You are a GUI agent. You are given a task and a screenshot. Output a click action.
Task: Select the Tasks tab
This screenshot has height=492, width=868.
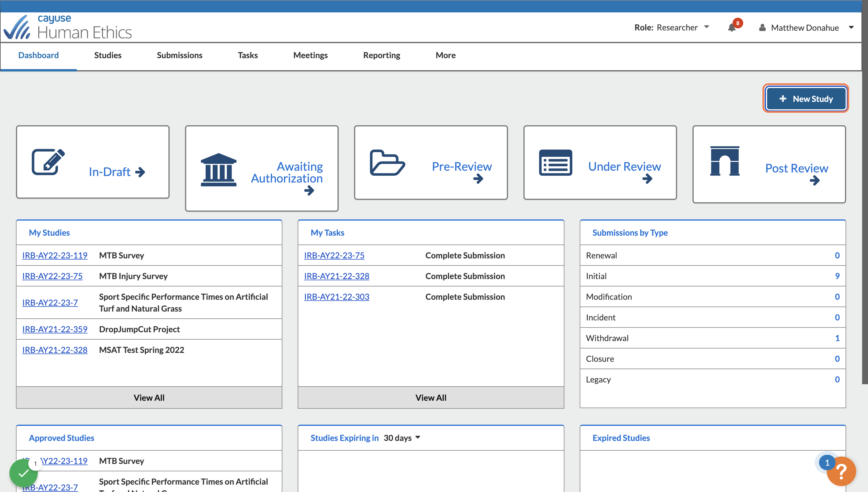(248, 55)
